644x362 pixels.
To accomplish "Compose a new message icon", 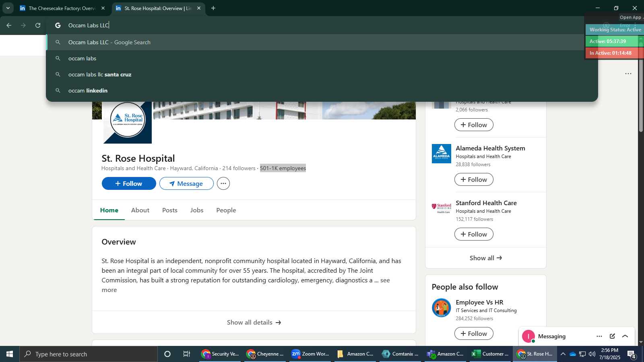I will click(612, 336).
